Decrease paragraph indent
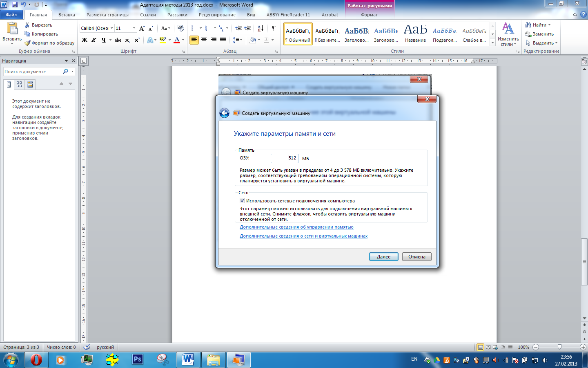The image size is (588, 368). tap(238, 28)
